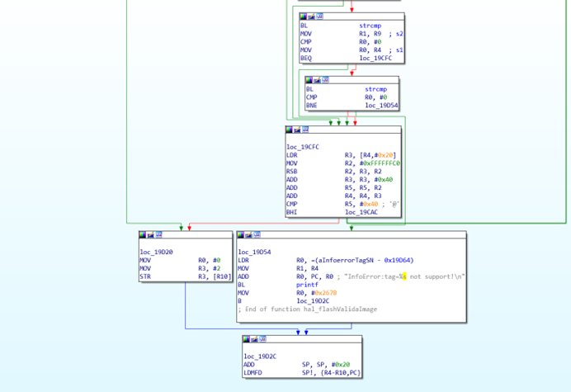This screenshot has height=392, width=571.
Task: Click the graph icon on loc_19D2C node
Action: 262,339
